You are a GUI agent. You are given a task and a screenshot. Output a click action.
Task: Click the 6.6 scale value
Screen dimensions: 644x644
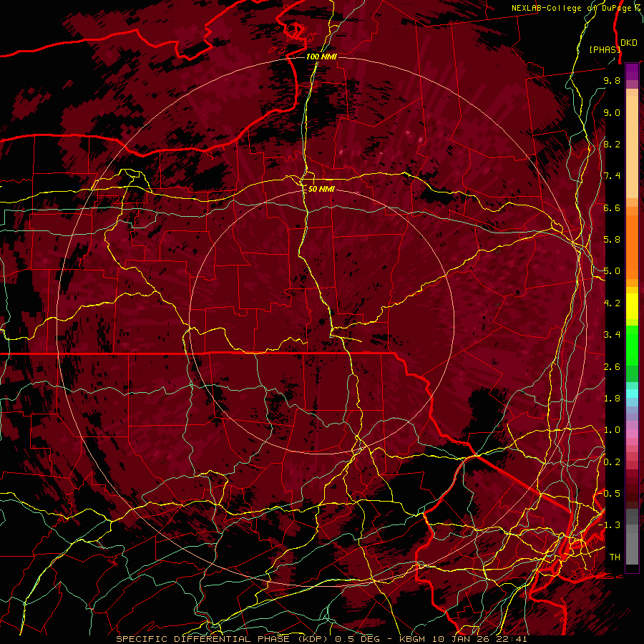[612, 208]
